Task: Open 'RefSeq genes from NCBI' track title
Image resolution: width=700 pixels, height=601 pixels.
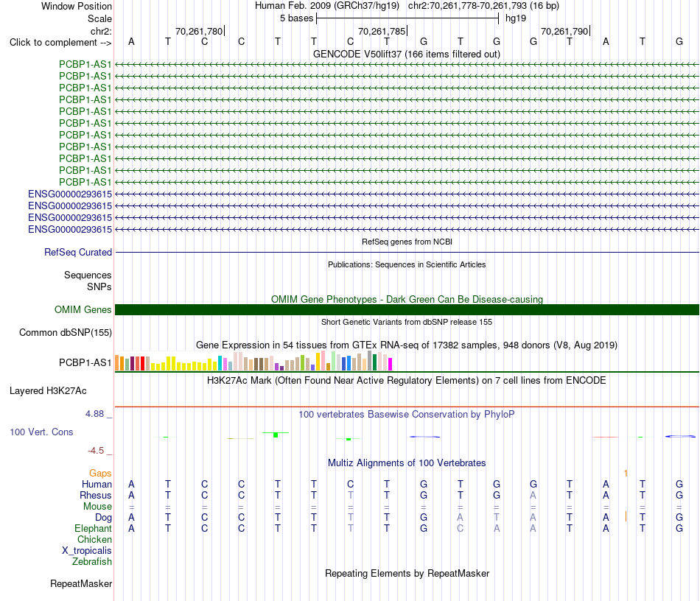Action: click(407, 242)
